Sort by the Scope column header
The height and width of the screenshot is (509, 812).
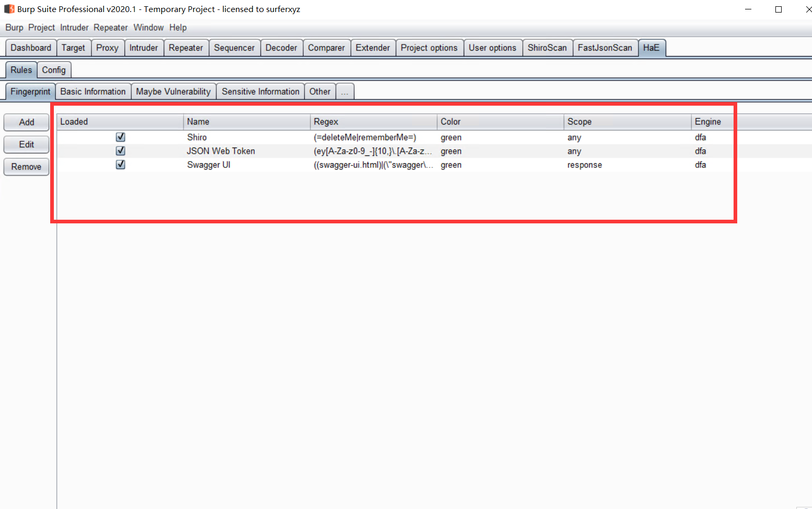pos(627,122)
